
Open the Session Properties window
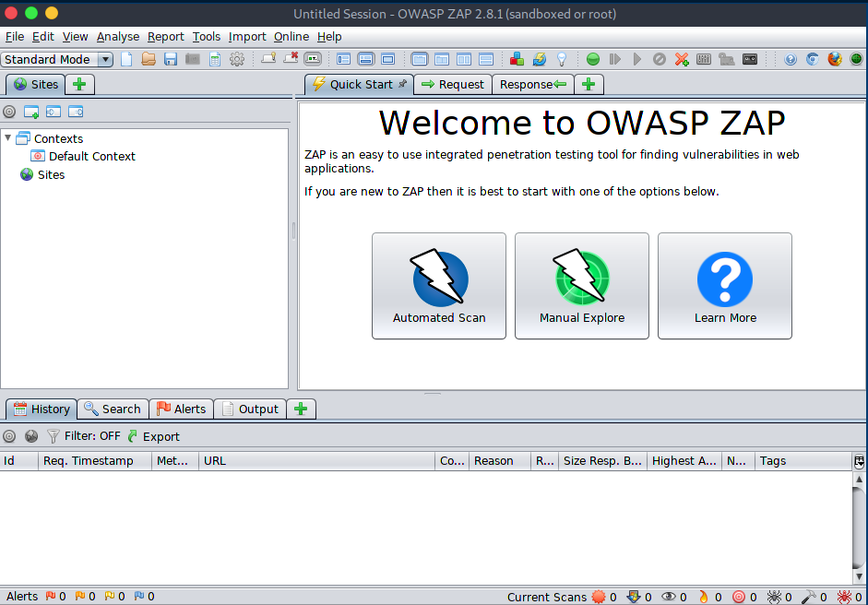[x=215, y=58]
